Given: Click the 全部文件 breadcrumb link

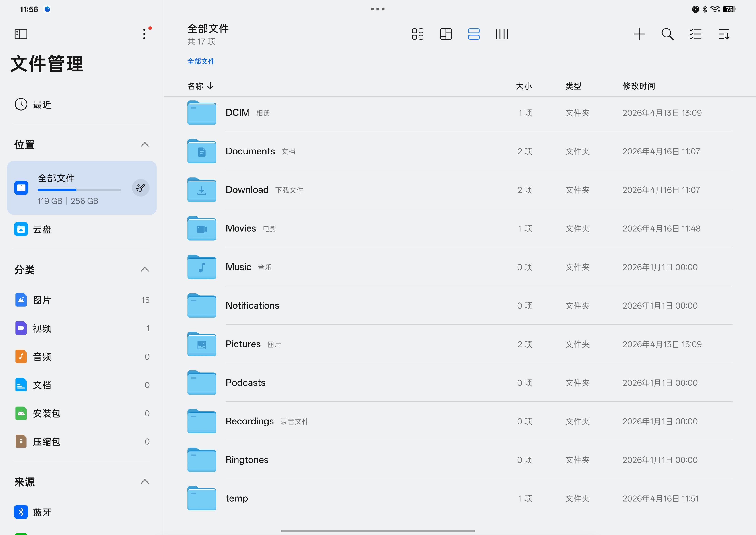Looking at the screenshot, I should coord(201,61).
